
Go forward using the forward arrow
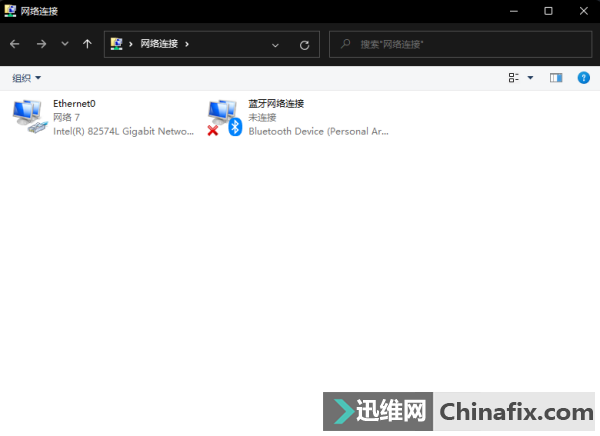point(41,44)
